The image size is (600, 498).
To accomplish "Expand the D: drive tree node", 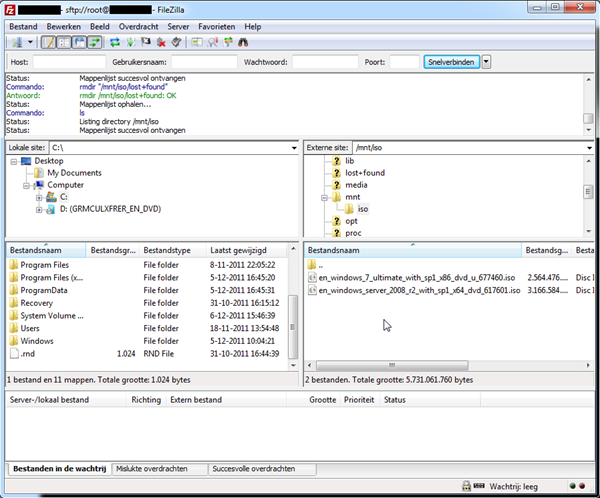I will click(x=39, y=210).
